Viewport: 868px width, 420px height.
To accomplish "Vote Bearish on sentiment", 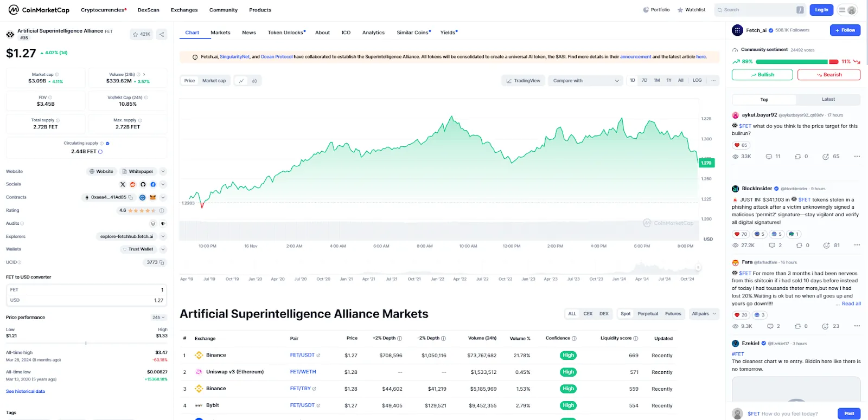I will pyautogui.click(x=829, y=75).
